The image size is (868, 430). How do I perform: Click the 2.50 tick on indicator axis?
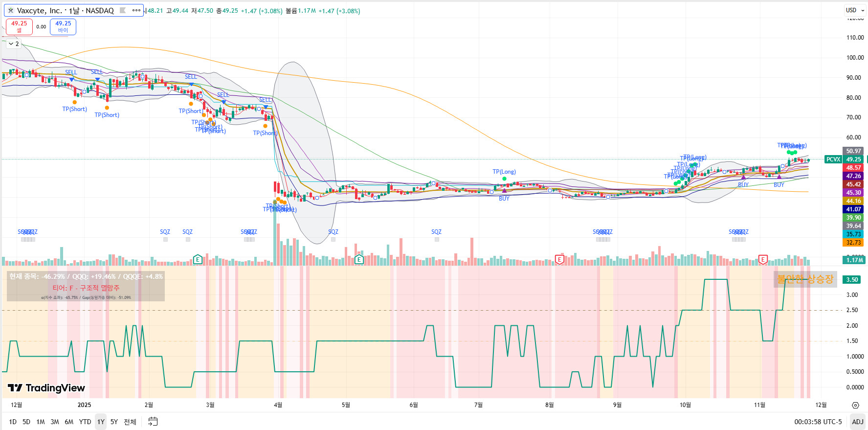[852, 310]
